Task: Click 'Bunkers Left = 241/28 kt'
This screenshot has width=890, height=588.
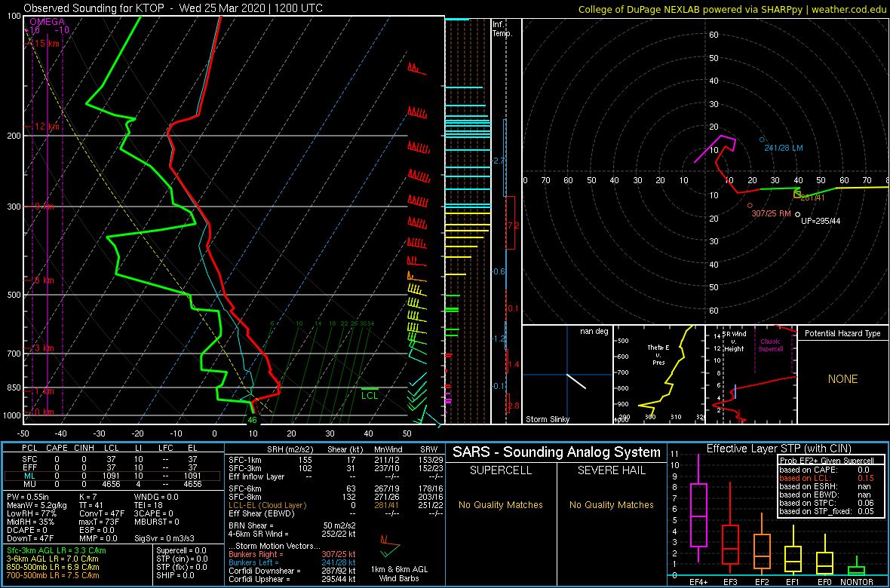Action: point(292,562)
